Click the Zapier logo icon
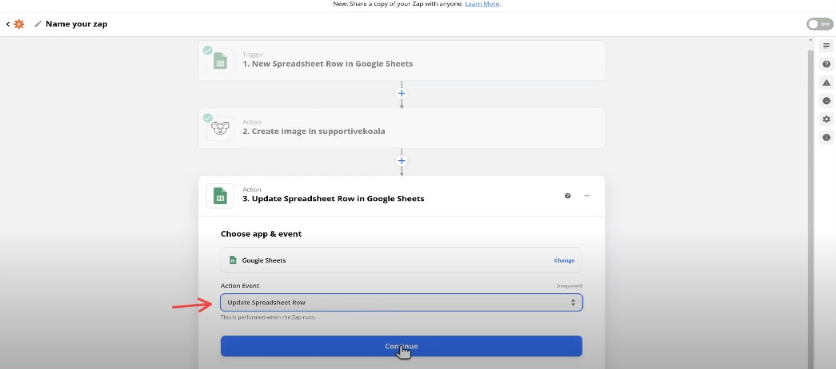Viewport: 836px width, 369px height. [19, 24]
